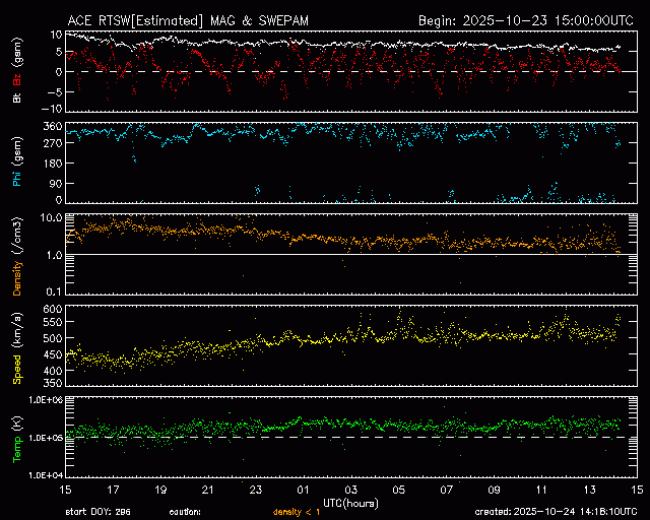Click the Speed (km/s) axis label
The image size is (650, 520).
point(16,347)
